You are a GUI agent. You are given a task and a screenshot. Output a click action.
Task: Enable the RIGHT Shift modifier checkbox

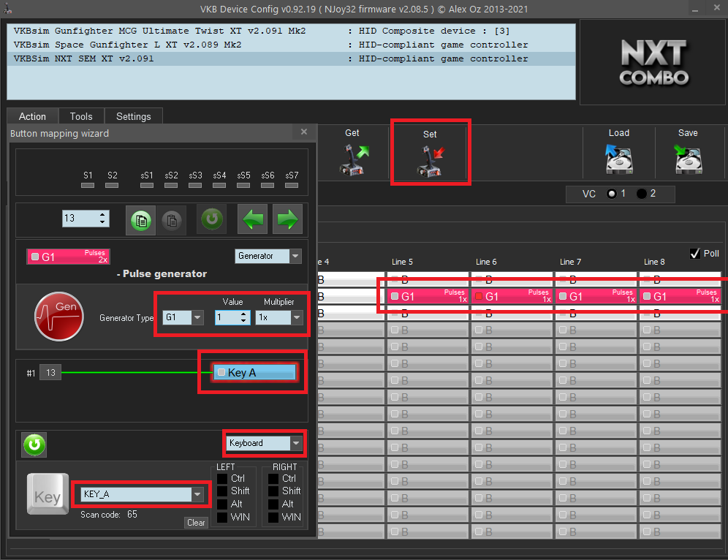[273, 491]
